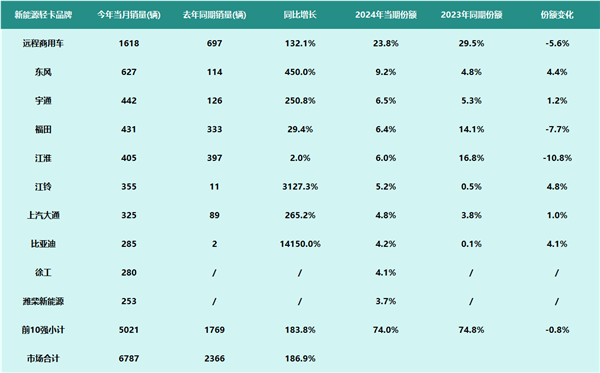
Task: Select the market total growth 186.9%
Action: click(300, 358)
